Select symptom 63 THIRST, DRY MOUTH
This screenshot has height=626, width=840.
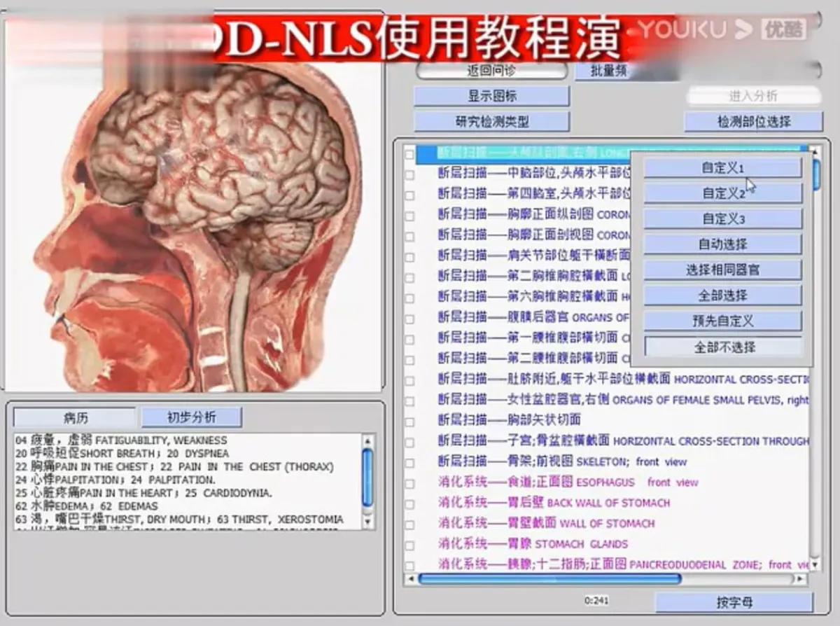[x=179, y=519]
